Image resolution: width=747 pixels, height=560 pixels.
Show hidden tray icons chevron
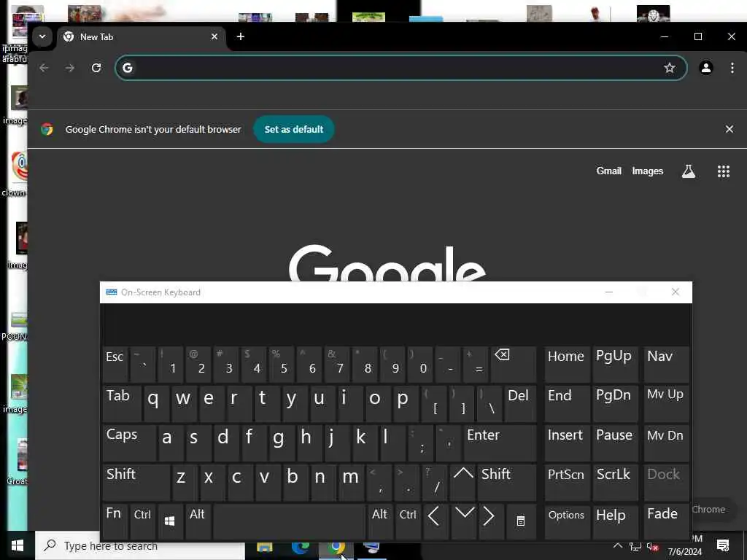pos(617,545)
